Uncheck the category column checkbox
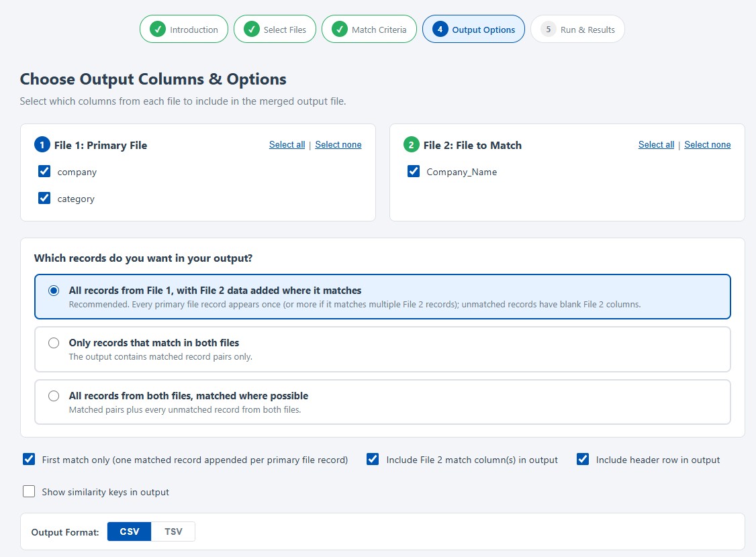 pos(44,198)
